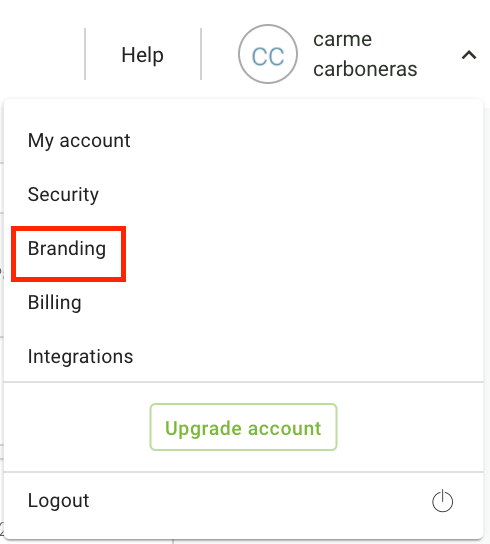Viewport: 490px width, 544px height.
Task: Open the Help link in header
Action: click(142, 56)
